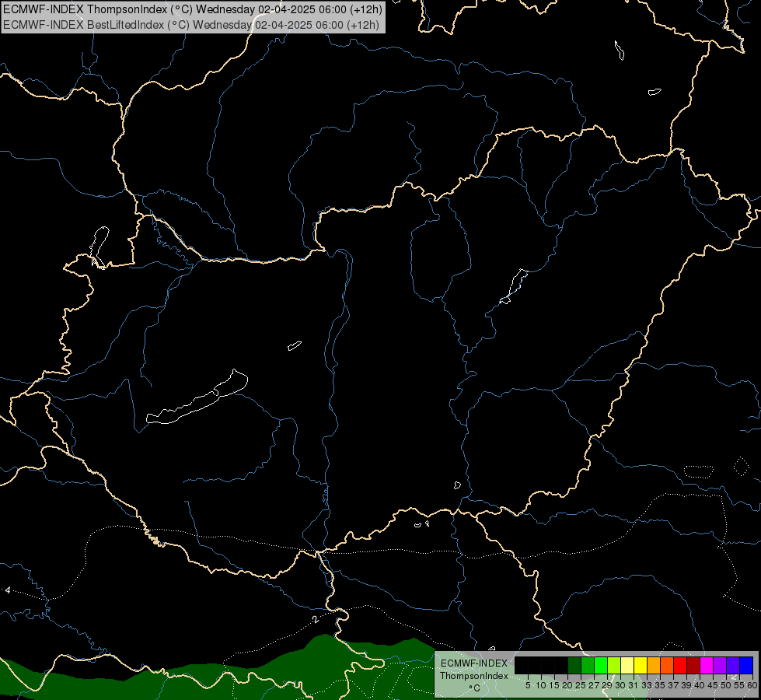Click the legend's °C unit label
The width and height of the screenshot is (761, 700).
click(475, 688)
